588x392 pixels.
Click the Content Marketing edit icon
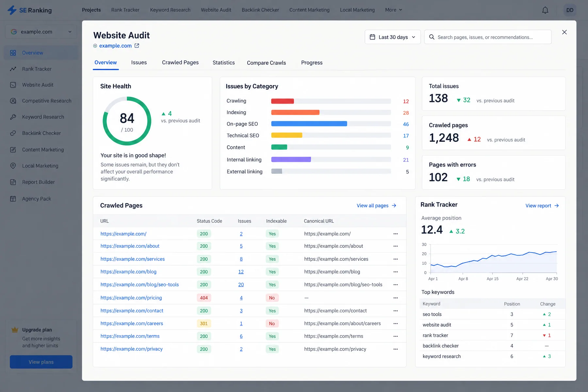(13, 150)
